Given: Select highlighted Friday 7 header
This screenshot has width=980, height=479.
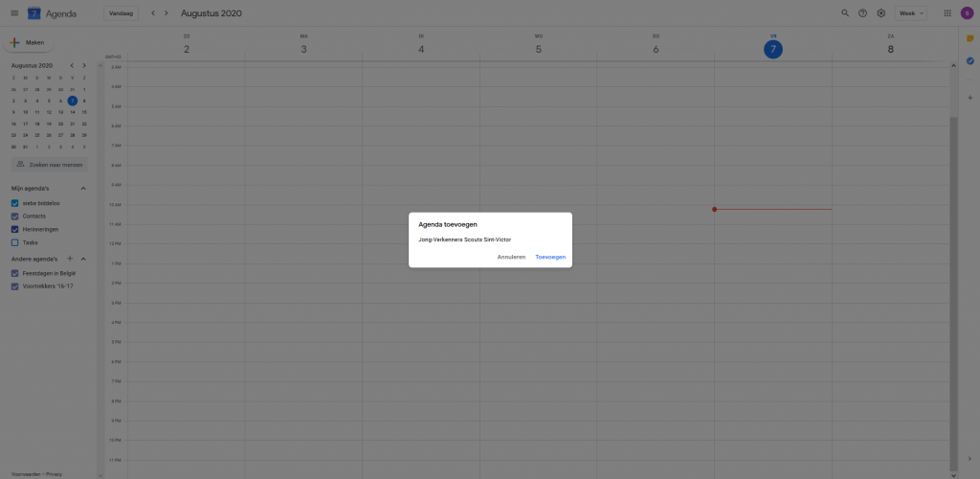Looking at the screenshot, I should 773,49.
